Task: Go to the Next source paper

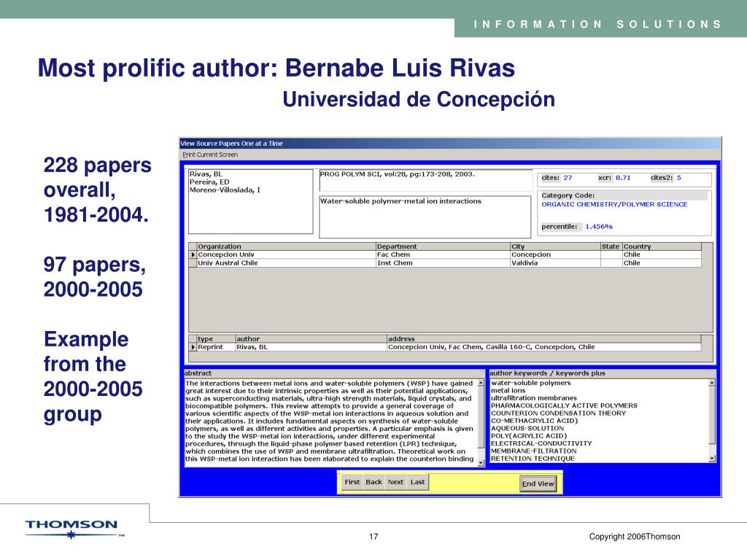Action: click(x=395, y=482)
